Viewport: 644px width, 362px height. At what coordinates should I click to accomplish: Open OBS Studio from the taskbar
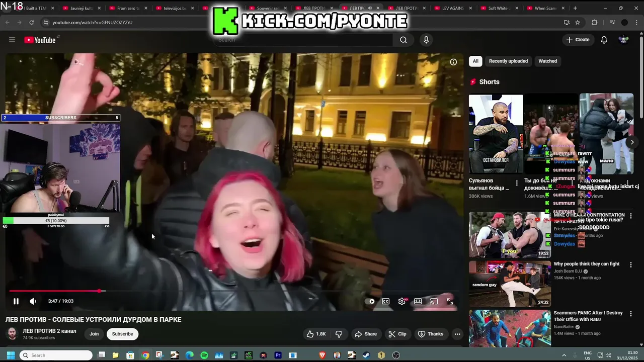396,355
